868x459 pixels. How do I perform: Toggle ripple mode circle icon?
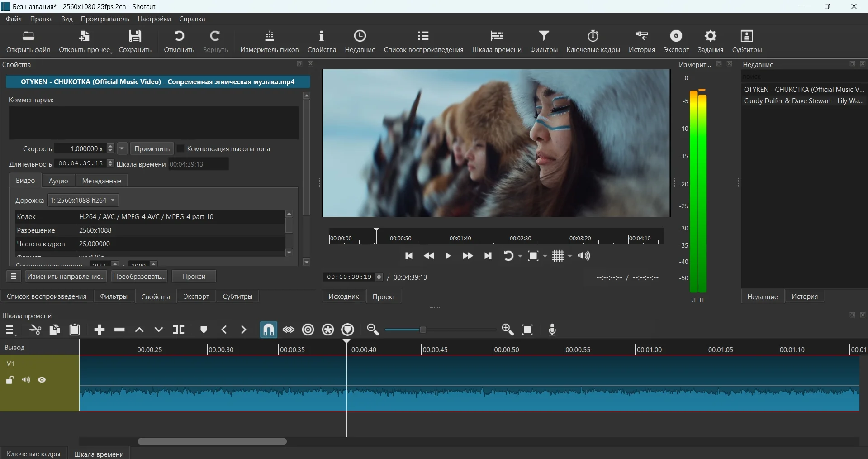pyautogui.click(x=308, y=330)
